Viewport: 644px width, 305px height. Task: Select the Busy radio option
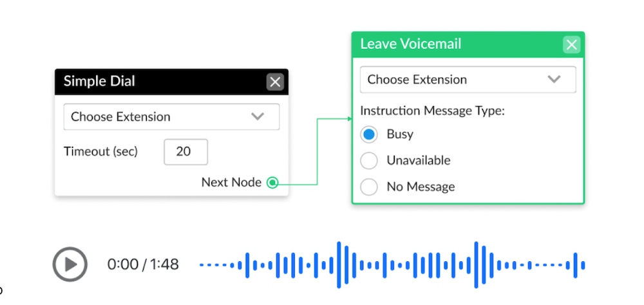[x=369, y=134]
